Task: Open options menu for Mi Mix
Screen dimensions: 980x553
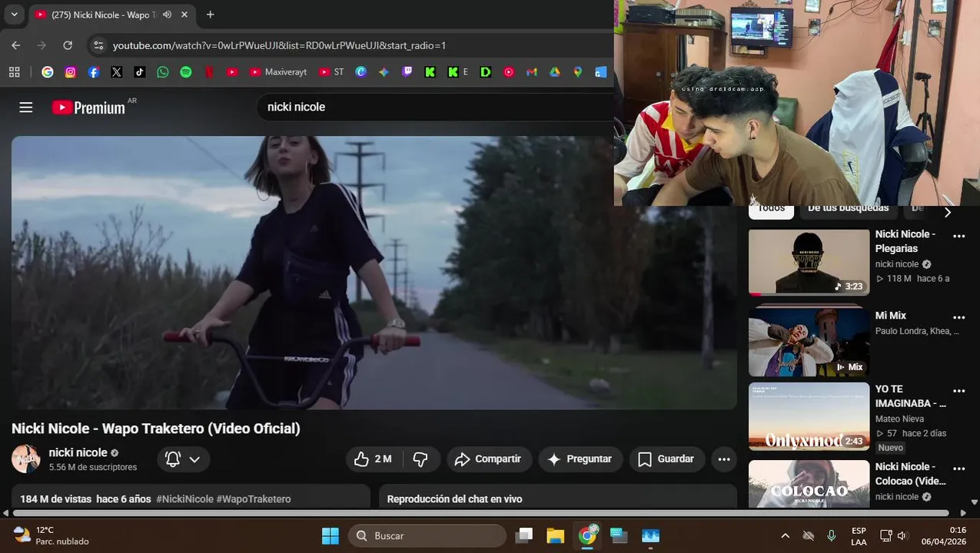Action: (958, 317)
